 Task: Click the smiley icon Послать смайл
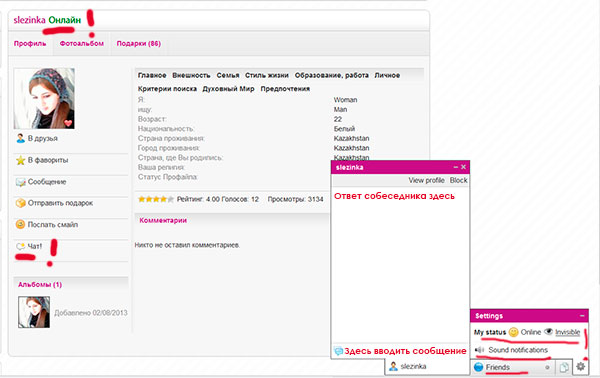(20, 225)
